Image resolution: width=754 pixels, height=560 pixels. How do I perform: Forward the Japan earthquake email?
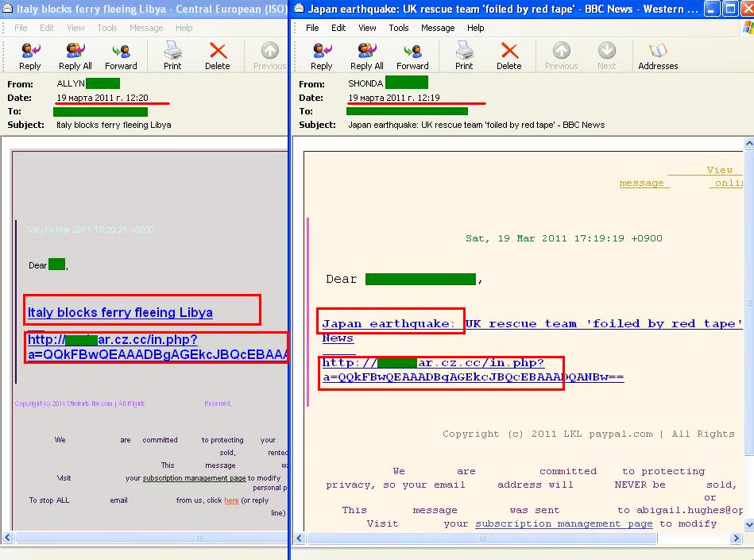click(412, 56)
